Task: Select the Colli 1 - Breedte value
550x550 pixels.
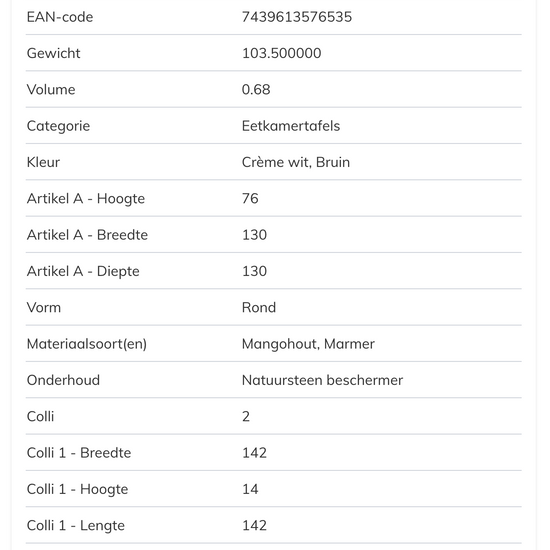Action: pyautogui.click(x=254, y=453)
